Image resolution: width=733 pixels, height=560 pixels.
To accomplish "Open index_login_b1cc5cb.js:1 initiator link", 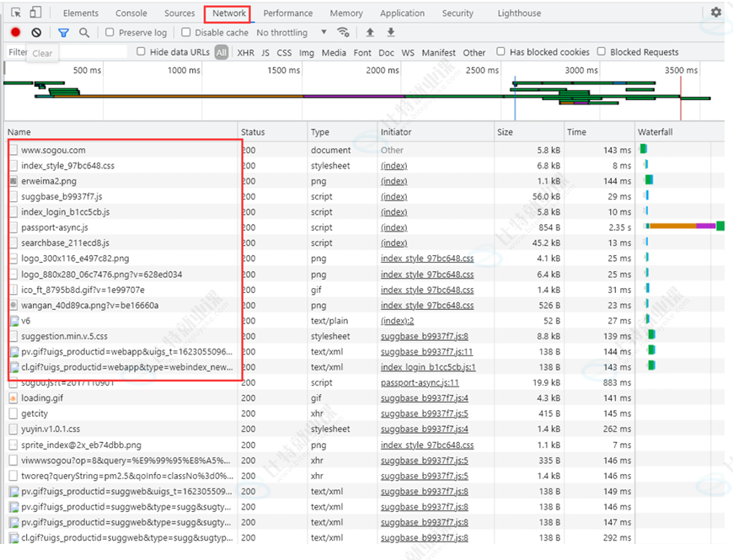I will pyautogui.click(x=428, y=367).
